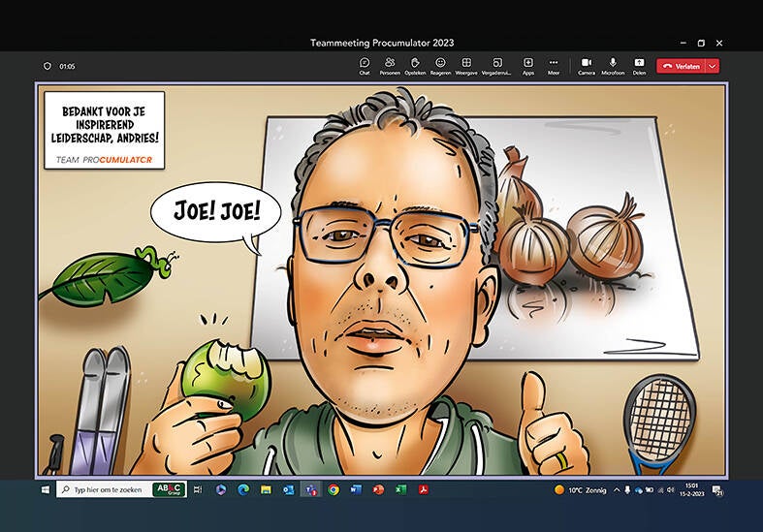This screenshot has width=763, height=532.
Task: Click the shared caricature image
Action: pyautogui.click(x=381, y=279)
